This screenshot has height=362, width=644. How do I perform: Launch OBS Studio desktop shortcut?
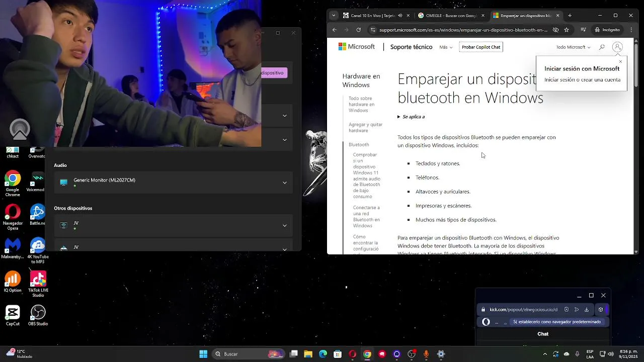(x=38, y=315)
